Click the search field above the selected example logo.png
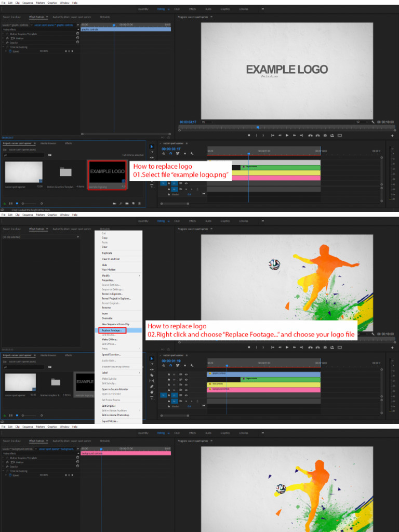The width and height of the screenshot is (399, 532). (x=24, y=155)
